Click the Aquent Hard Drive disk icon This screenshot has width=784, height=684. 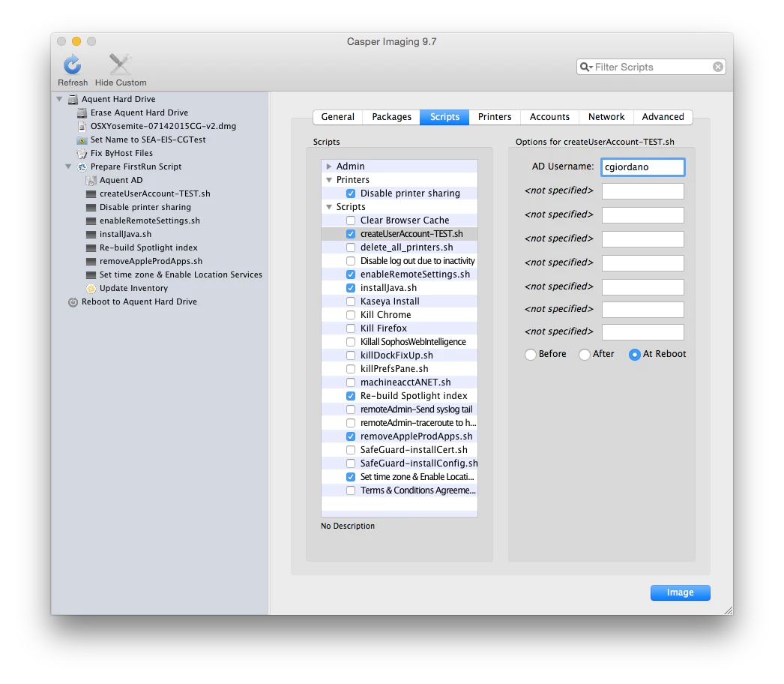(73, 99)
